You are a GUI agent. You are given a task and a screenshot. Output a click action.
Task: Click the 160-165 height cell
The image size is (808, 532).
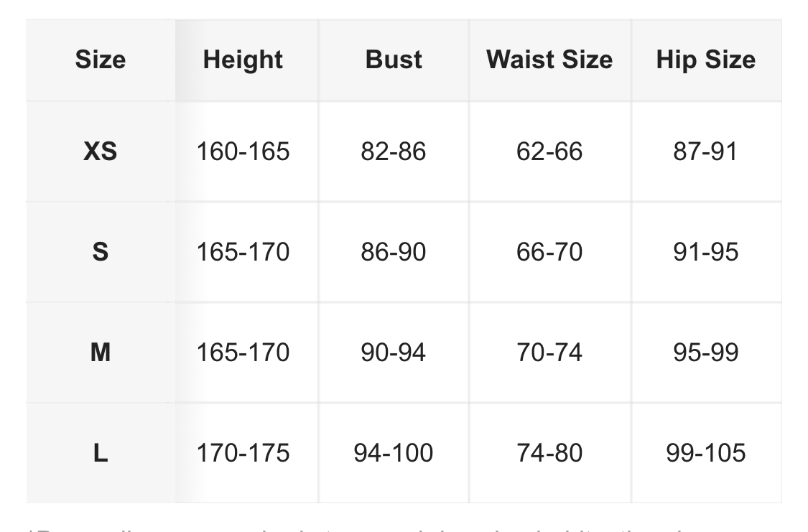(243, 151)
